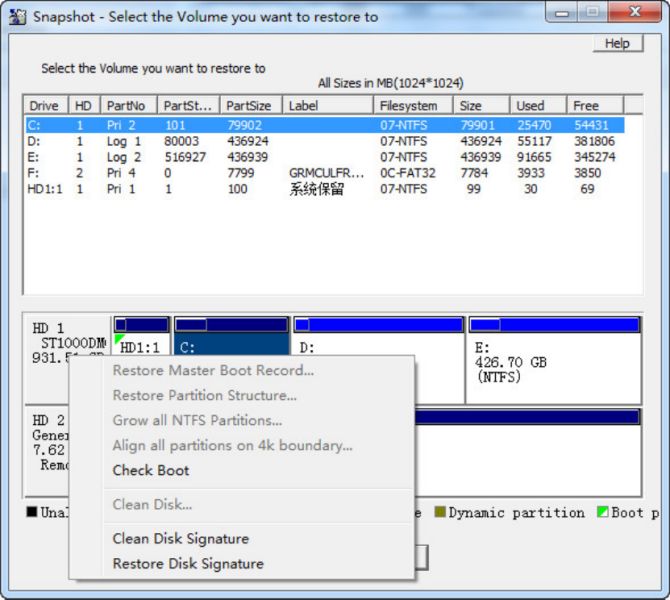Click the disabled Restore Partition Structure entry
Image resolution: width=670 pixels, height=600 pixels.
pos(205,395)
